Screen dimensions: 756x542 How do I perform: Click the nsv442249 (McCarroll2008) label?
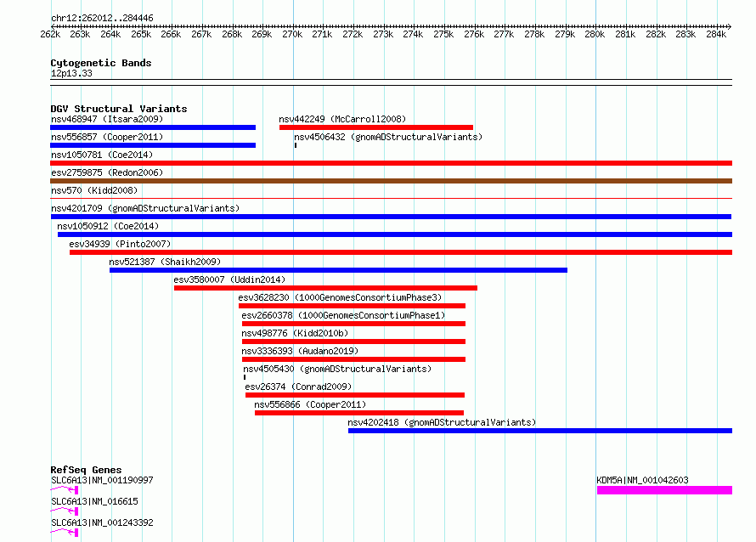[342, 119]
